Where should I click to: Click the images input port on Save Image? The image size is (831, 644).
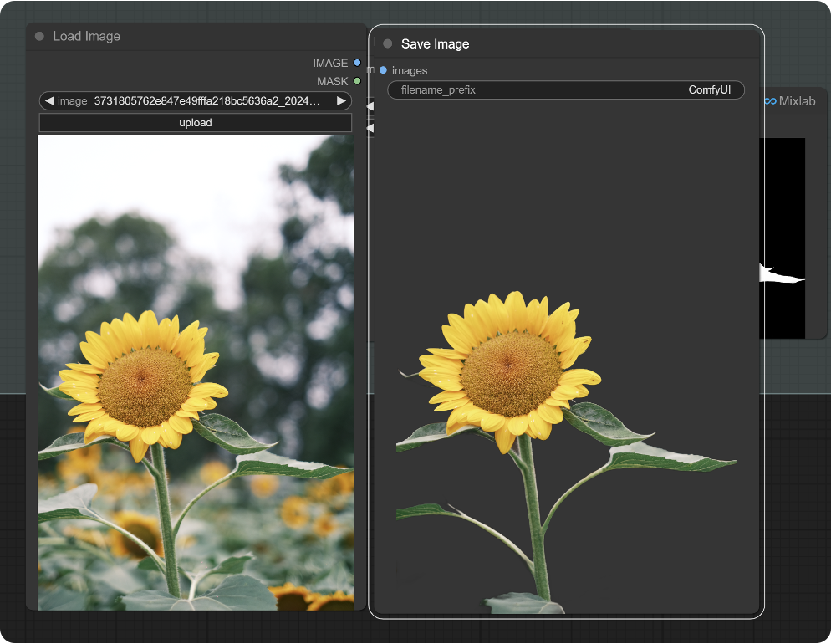pyautogui.click(x=383, y=70)
